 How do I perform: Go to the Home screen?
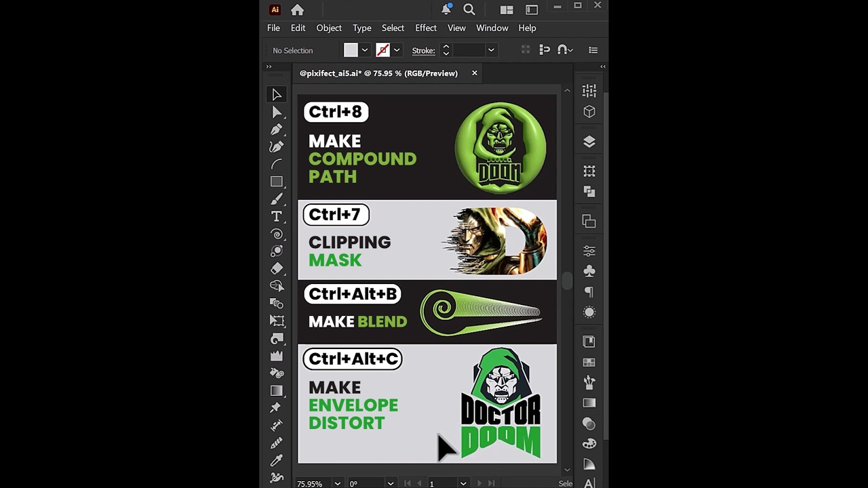(x=297, y=9)
